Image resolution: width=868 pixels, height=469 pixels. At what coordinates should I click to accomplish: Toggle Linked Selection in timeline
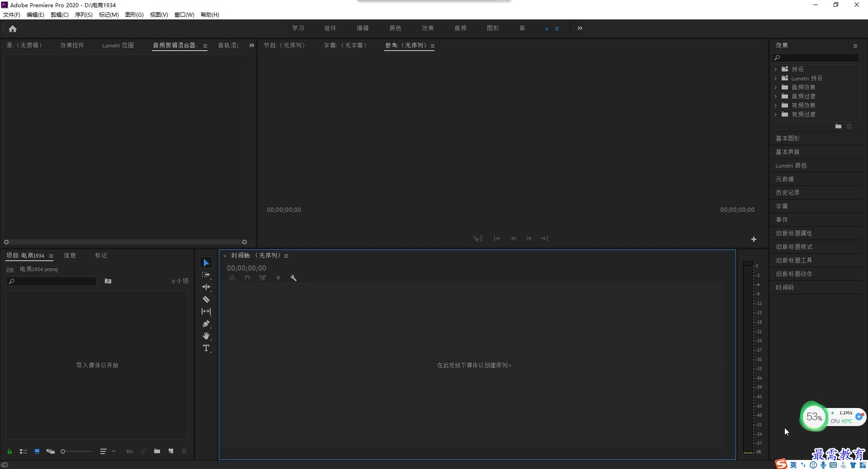(x=263, y=278)
